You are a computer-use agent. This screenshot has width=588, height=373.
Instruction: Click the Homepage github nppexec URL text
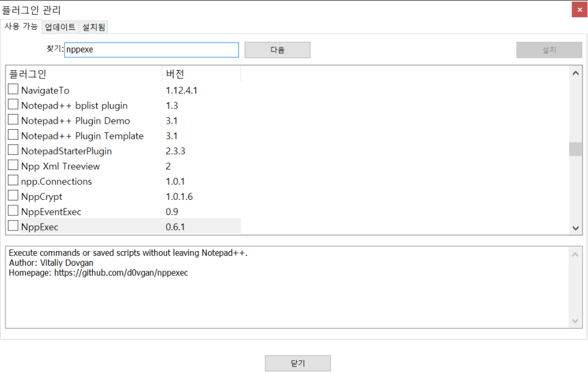pos(121,272)
